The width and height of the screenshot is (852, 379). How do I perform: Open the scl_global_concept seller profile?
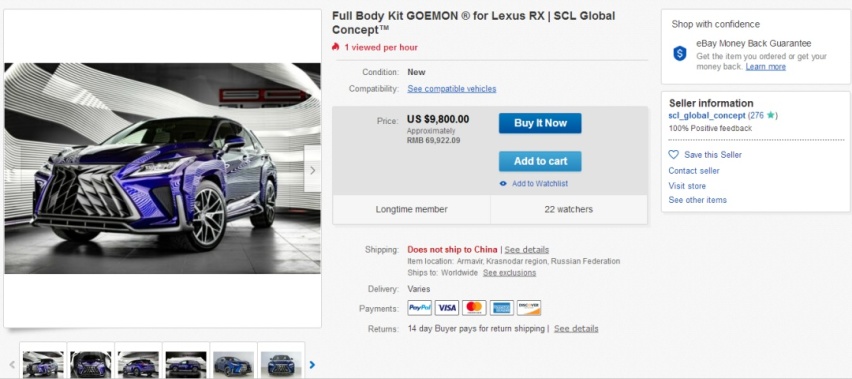click(x=707, y=116)
